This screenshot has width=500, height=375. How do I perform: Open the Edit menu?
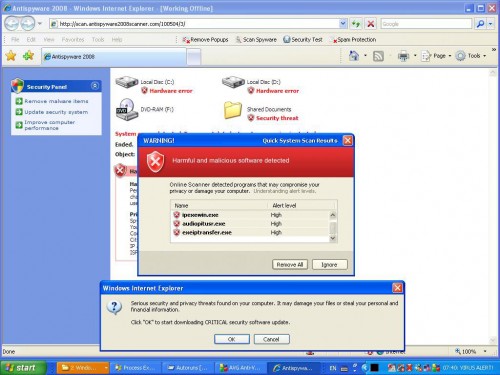(x=31, y=40)
